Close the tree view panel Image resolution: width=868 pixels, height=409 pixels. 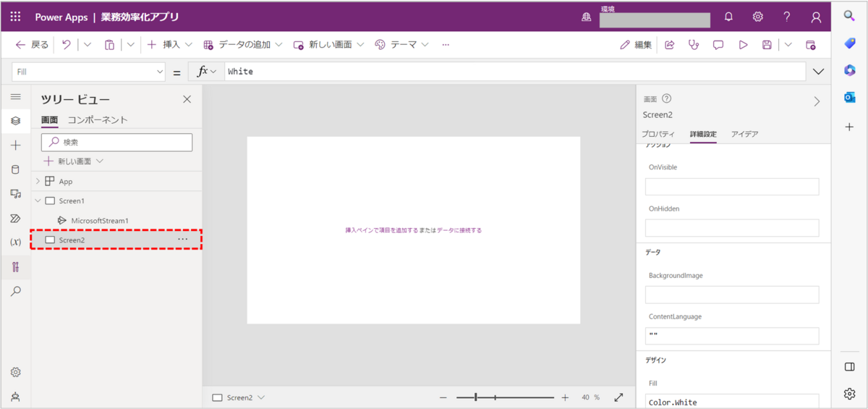tap(187, 99)
